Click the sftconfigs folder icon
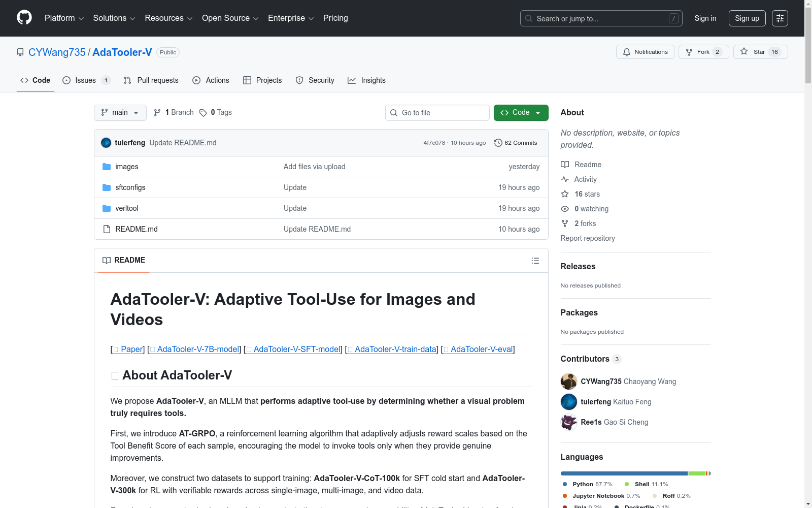The width and height of the screenshot is (812, 508). coord(107,187)
